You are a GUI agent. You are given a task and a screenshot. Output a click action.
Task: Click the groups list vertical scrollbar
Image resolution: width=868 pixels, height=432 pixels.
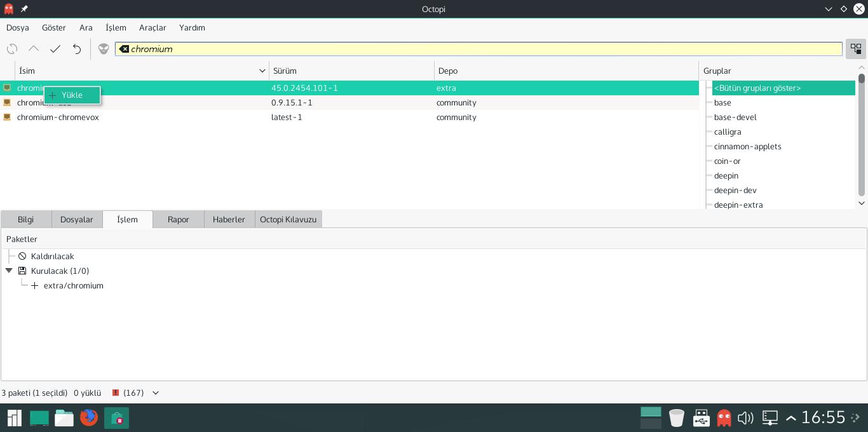click(x=862, y=135)
